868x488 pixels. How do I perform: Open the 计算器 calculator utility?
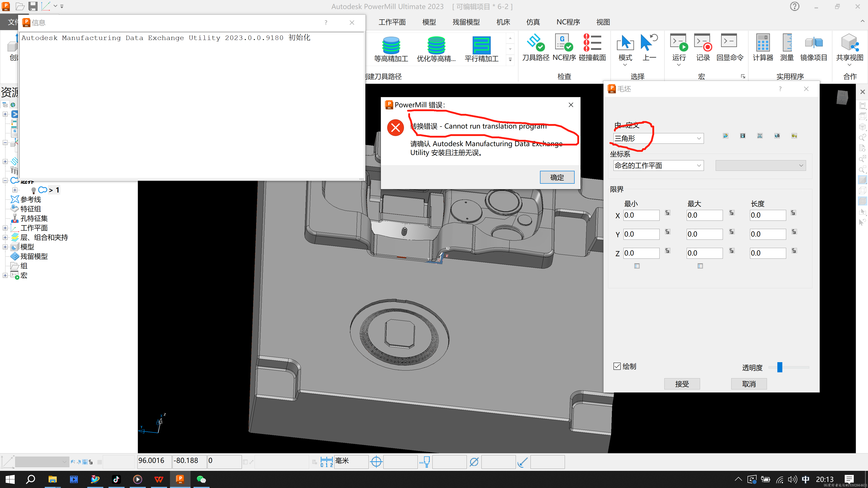(x=762, y=48)
